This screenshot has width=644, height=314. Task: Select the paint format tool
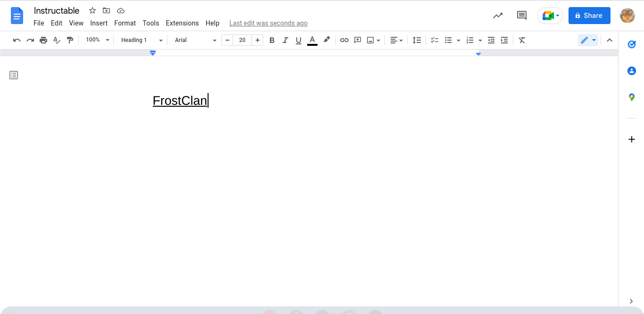coord(70,40)
